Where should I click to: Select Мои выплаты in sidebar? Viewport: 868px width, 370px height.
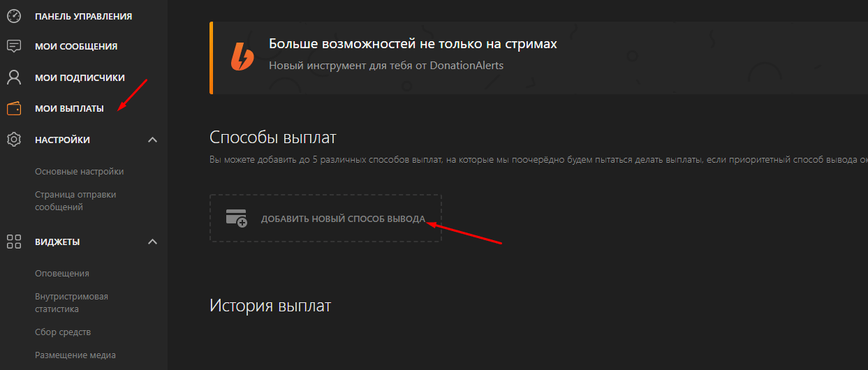pyautogui.click(x=69, y=109)
